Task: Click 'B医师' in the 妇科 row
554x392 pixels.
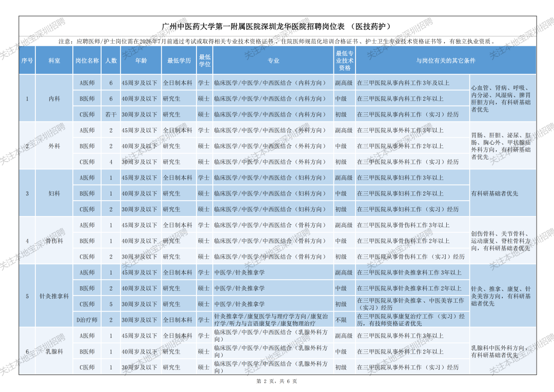Action: tap(87, 193)
